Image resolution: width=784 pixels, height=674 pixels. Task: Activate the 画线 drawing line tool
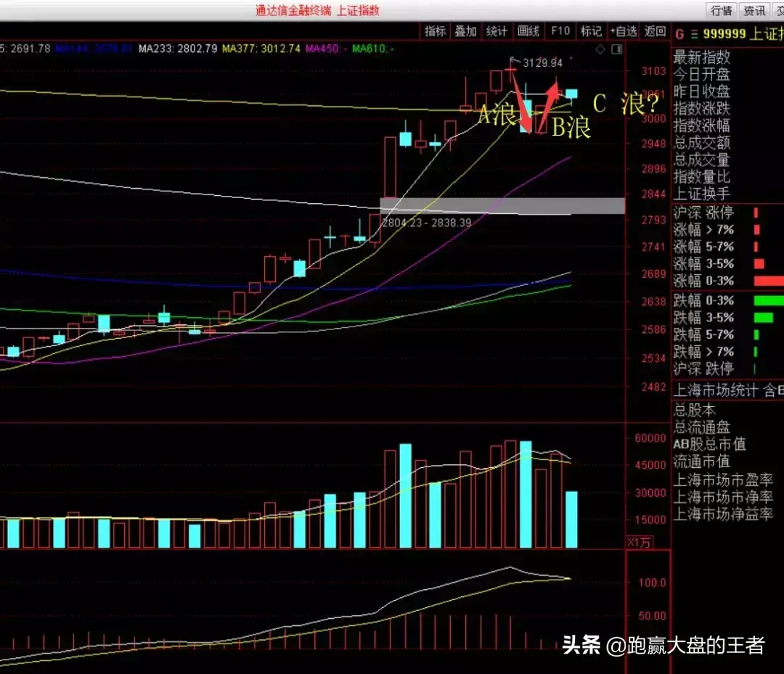tap(528, 31)
